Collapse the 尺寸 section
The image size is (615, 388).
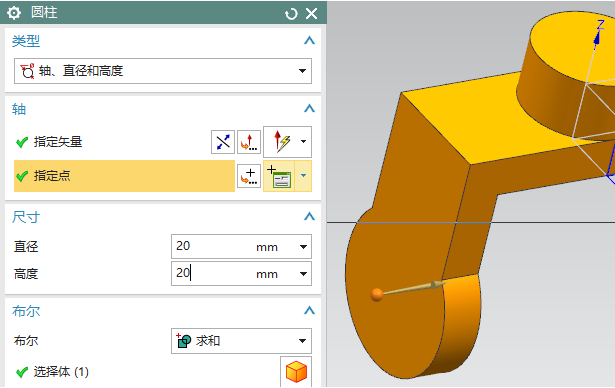[309, 217]
